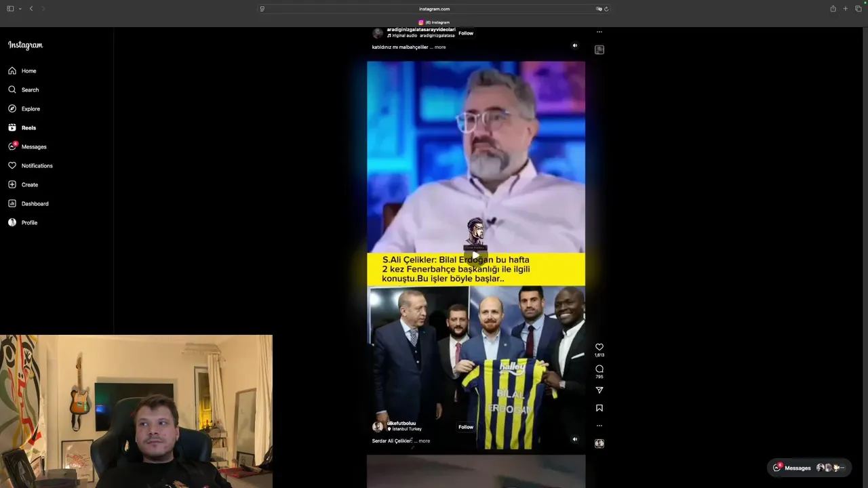Open translate icon in address bar
Viewport: 868px width, 488px height.
tap(599, 9)
